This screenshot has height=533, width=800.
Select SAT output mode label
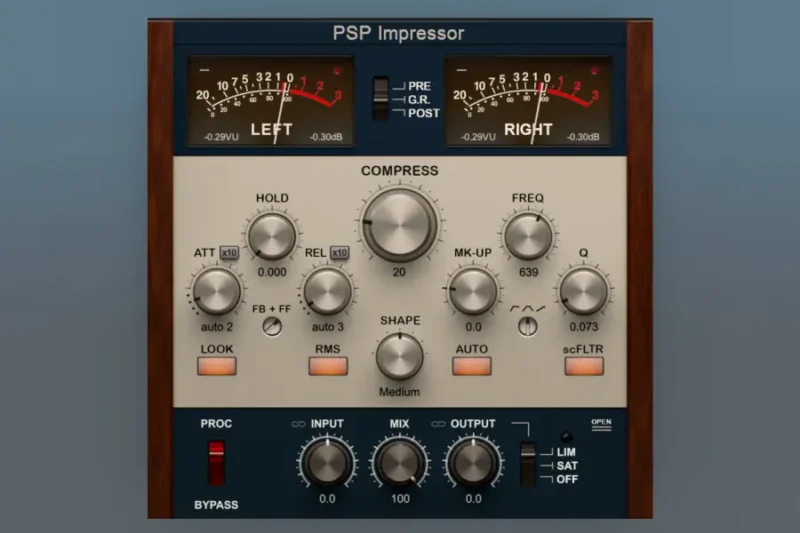567,466
